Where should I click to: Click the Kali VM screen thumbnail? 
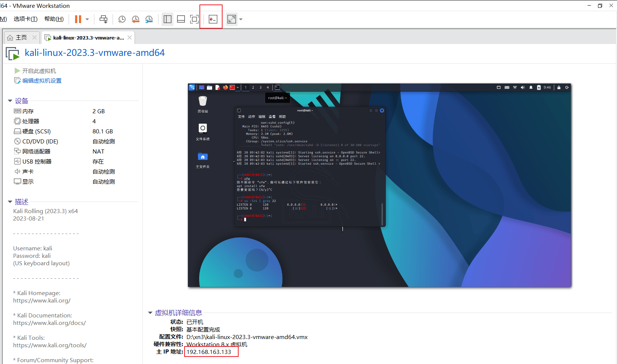coord(379,185)
